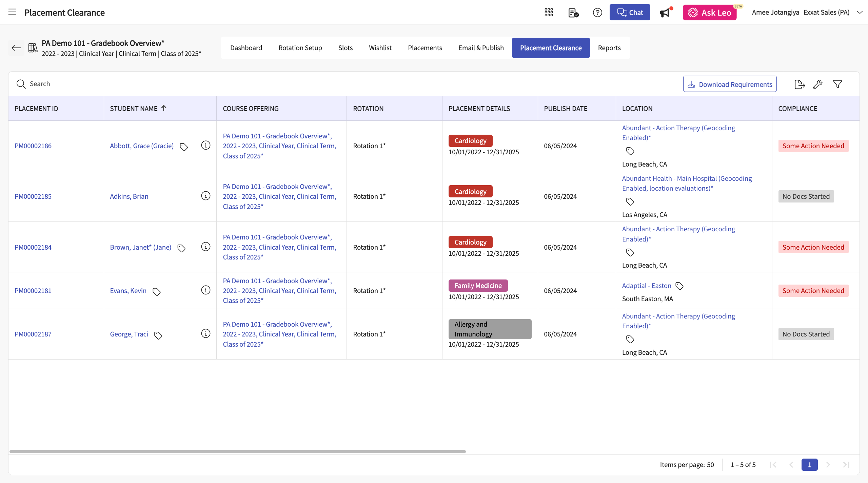Click the Download Requirements button
The height and width of the screenshot is (483, 868).
[x=730, y=84]
